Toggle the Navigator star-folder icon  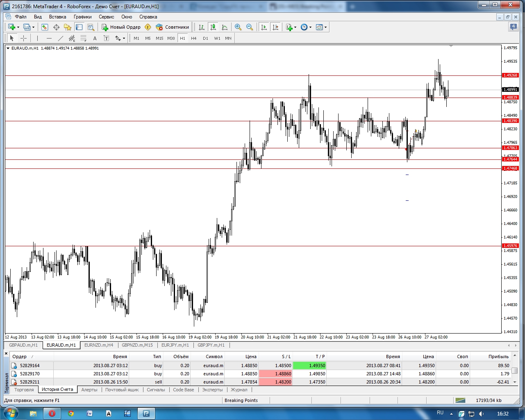click(x=68, y=27)
